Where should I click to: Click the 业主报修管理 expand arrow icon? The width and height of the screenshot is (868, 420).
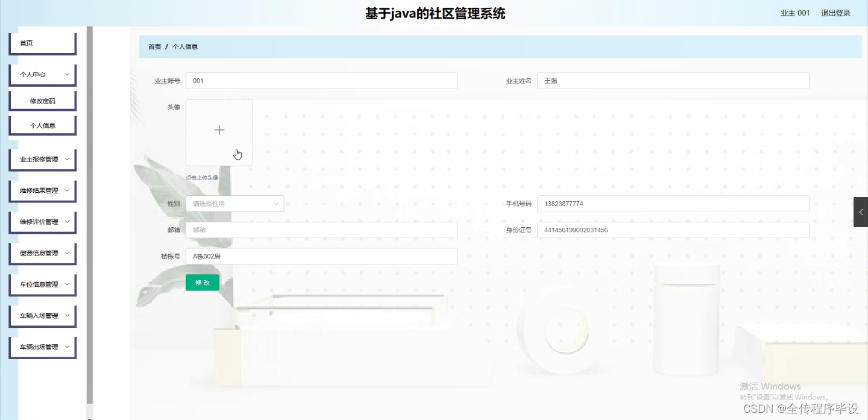coord(68,159)
